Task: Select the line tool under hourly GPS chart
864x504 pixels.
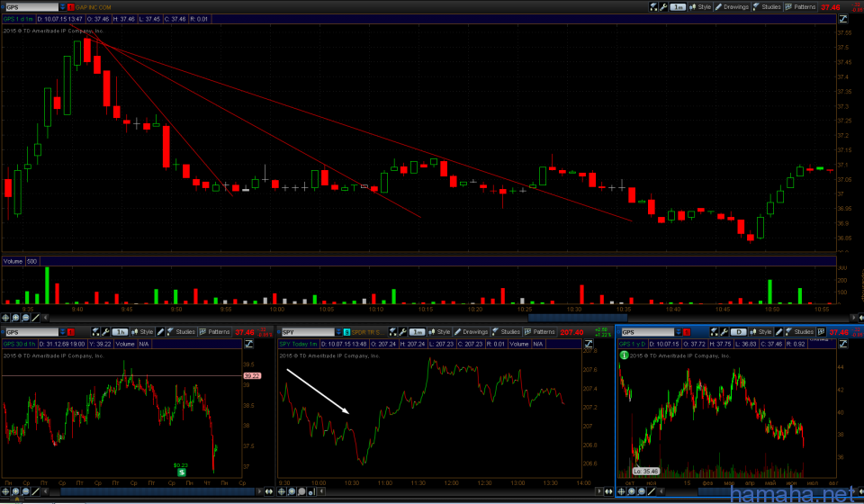Action: pyautogui.click(x=35, y=491)
